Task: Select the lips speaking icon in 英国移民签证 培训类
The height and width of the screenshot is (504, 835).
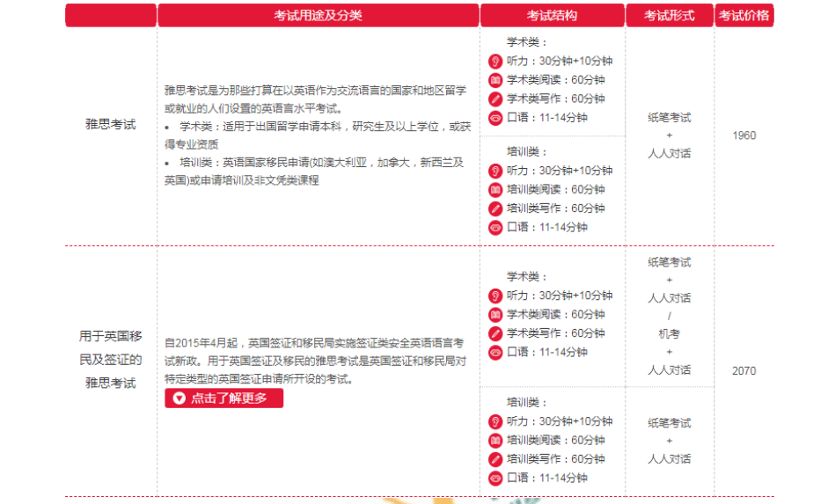Action: [x=495, y=478]
